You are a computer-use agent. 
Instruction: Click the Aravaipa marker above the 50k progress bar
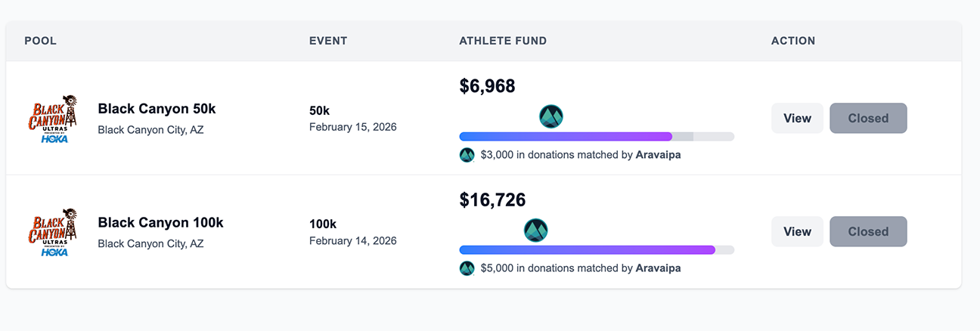[551, 116]
